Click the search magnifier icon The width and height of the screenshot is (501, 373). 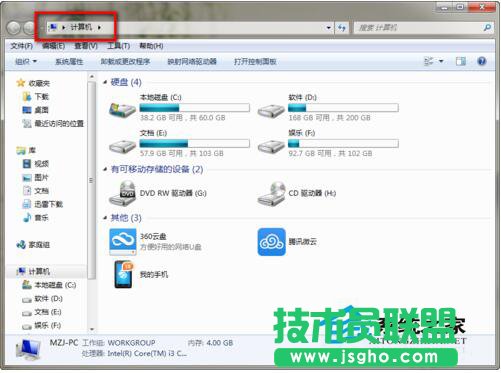click(x=487, y=28)
